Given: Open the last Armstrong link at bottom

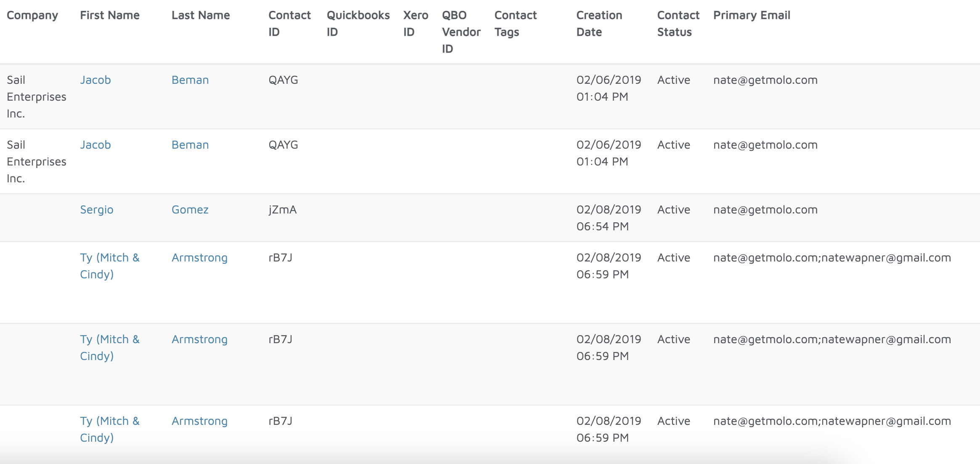Looking at the screenshot, I should (x=199, y=421).
